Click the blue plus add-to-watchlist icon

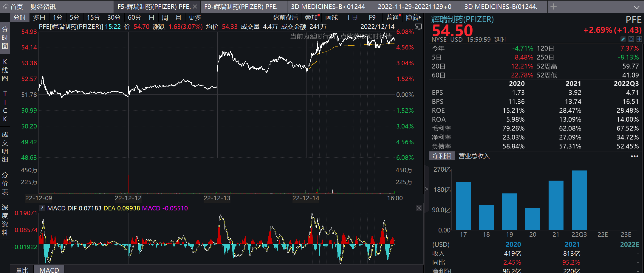coord(639,39)
